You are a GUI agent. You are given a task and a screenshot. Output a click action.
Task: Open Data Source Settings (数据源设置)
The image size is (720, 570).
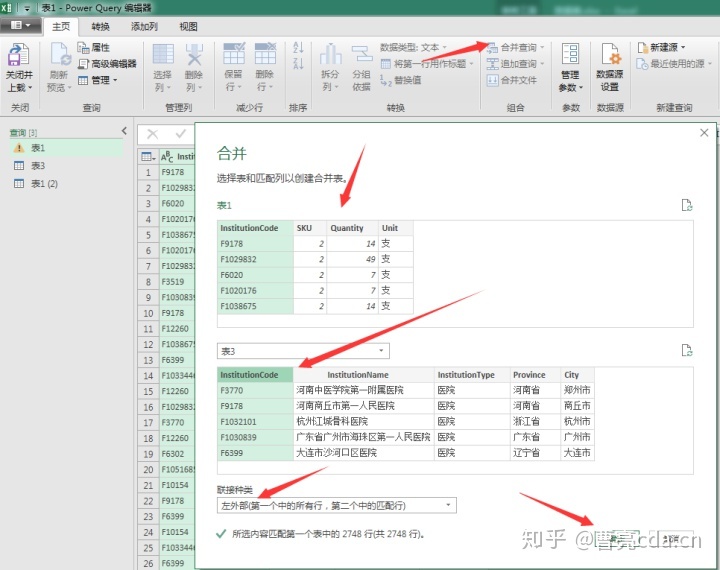pyautogui.click(x=610, y=67)
